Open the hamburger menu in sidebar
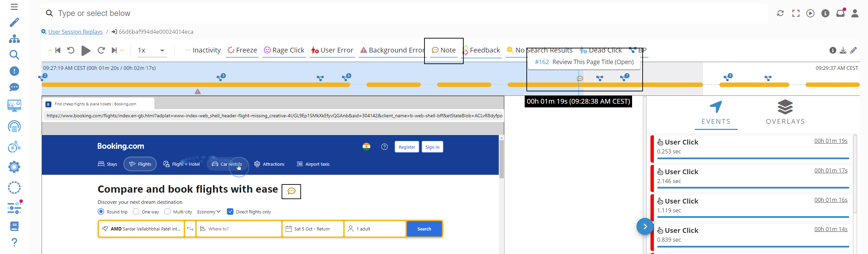The width and height of the screenshot is (868, 254). point(14,7)
